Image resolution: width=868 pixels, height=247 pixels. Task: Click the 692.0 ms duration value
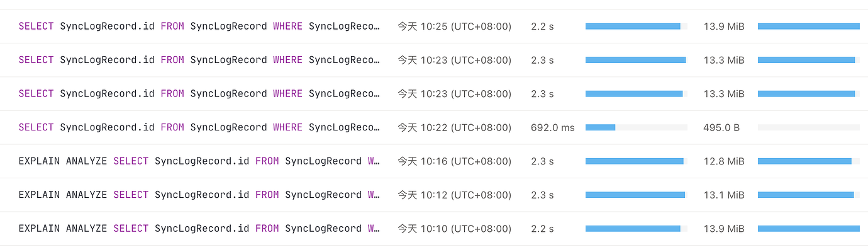(x=552, y=127)
